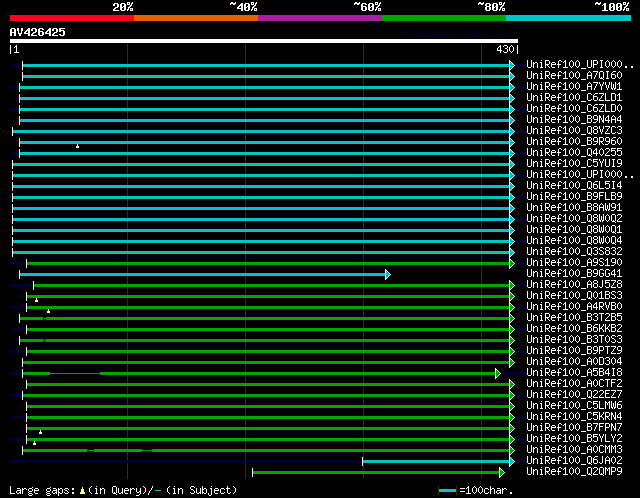
Task: Select the UniRef100_A0D304 label
Action: pos(574,362)
